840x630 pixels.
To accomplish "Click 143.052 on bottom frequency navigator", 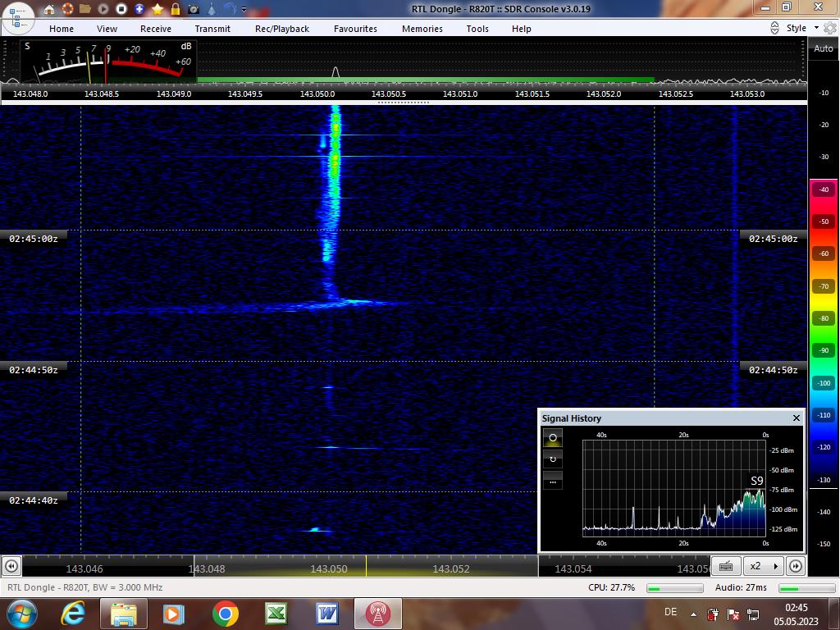I will coord(450,569).
